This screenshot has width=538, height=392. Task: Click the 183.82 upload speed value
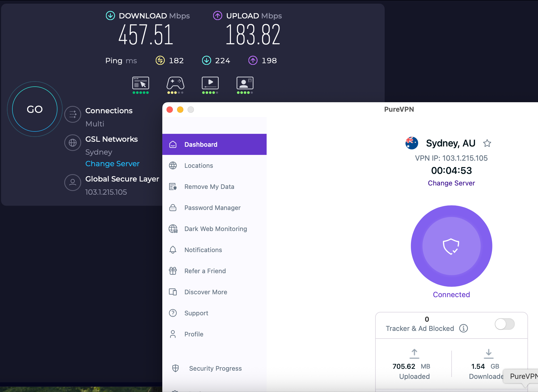(x=253, y=34)
